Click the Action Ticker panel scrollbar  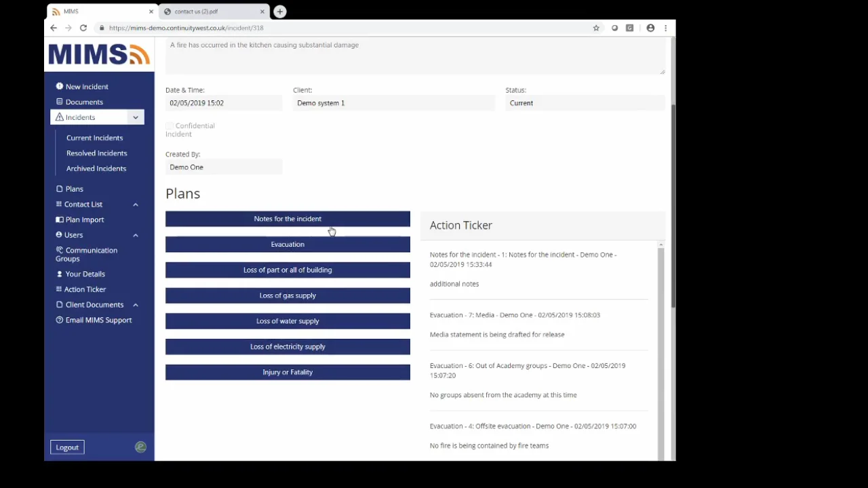pos(661,352)
